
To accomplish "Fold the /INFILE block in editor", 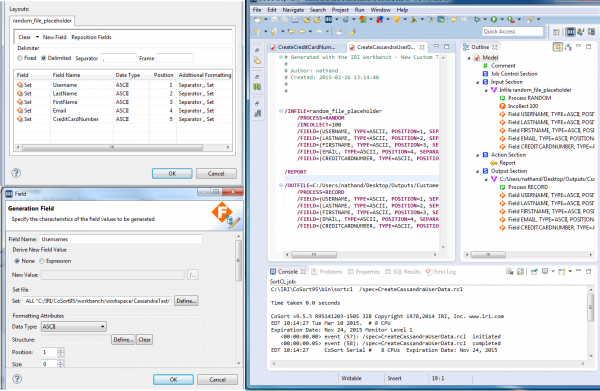I will (281, 111).
